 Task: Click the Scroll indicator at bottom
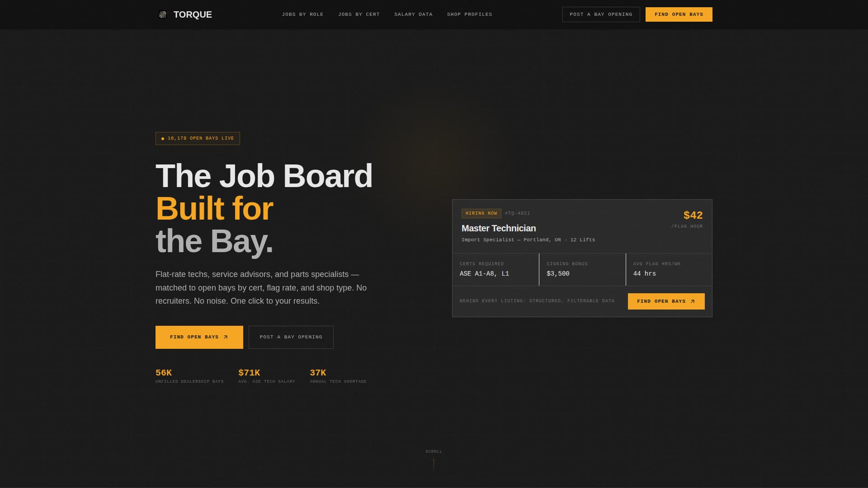point(434,460)
